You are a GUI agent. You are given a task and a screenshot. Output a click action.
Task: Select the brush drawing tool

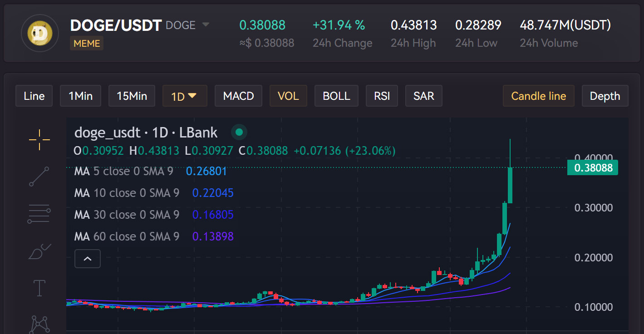(x=39, y=251)
